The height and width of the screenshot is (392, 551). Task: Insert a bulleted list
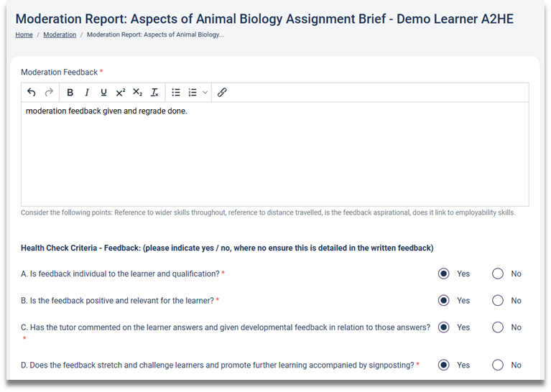(176, 93)
